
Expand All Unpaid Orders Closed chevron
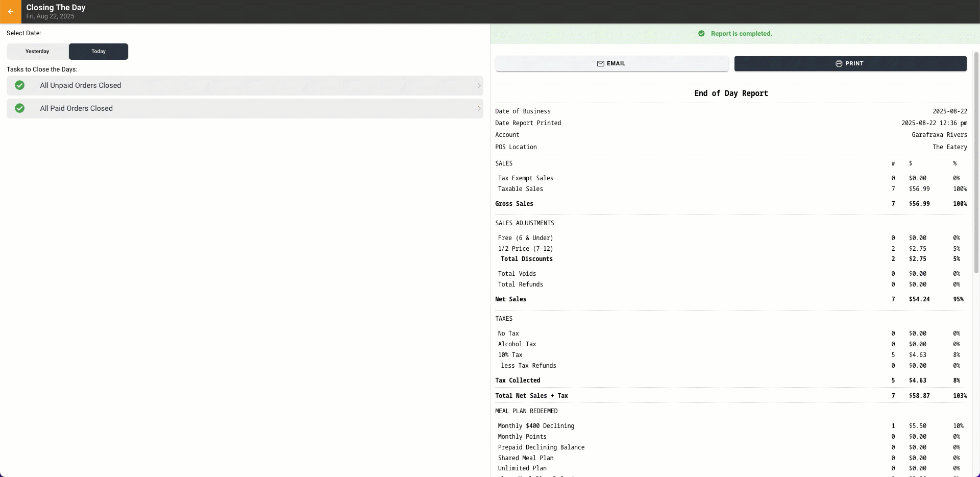(479, 86)
